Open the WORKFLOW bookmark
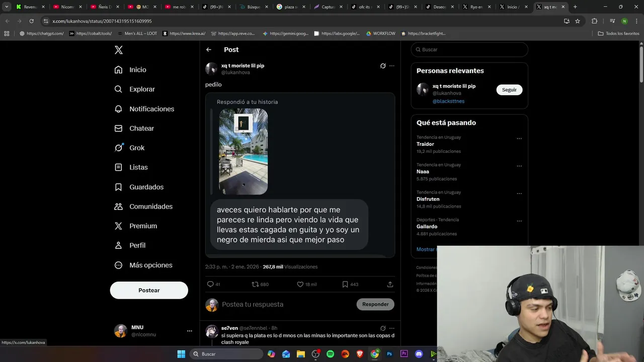Image resolution: width=644 pixels, height=362 pixels. pyautogui.click(x=381, y=34)
